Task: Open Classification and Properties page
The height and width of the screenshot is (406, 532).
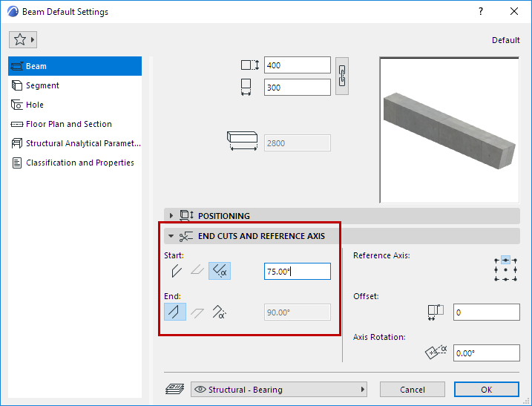Action: (75, 163)
